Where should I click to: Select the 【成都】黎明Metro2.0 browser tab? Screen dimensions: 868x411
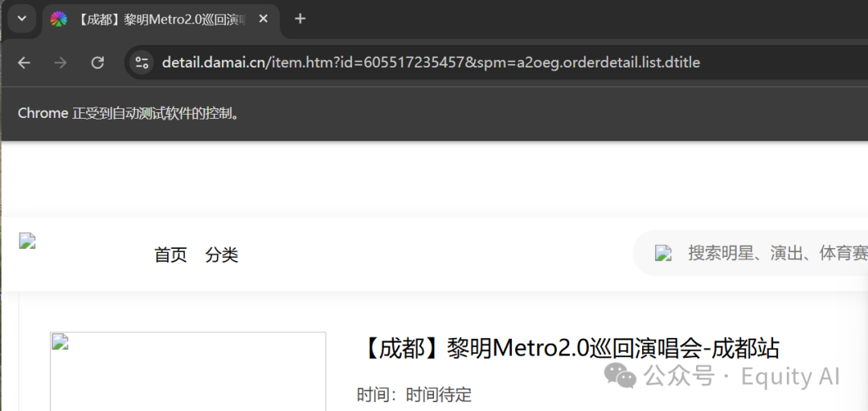pos(161,19)
